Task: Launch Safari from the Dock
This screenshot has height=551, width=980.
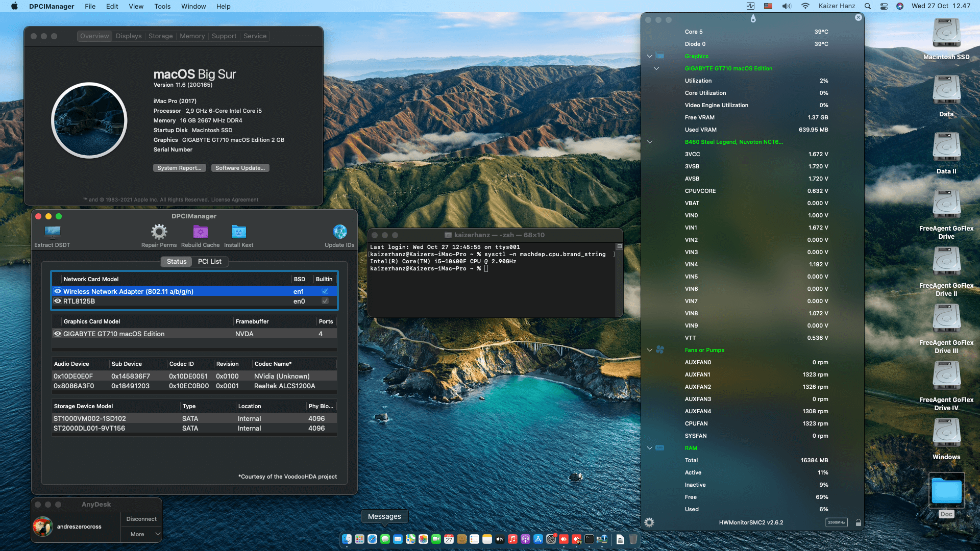Action: point(373,539)
